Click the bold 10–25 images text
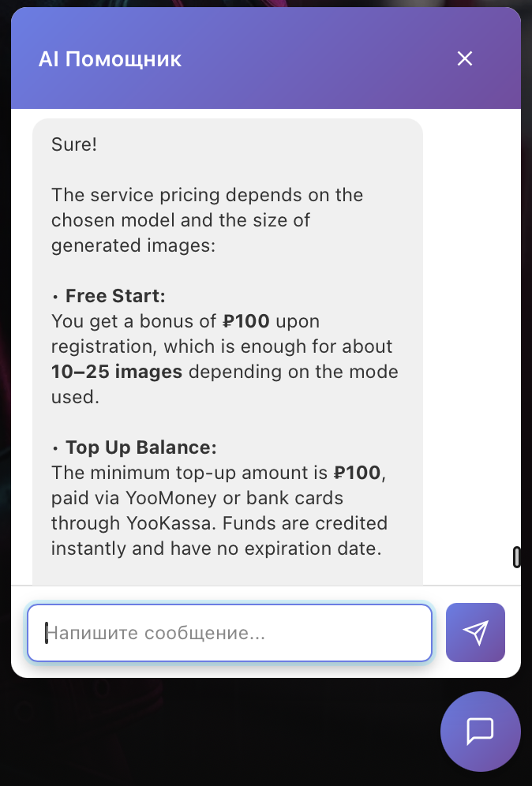532x786 pixels. tap(117, 372)
